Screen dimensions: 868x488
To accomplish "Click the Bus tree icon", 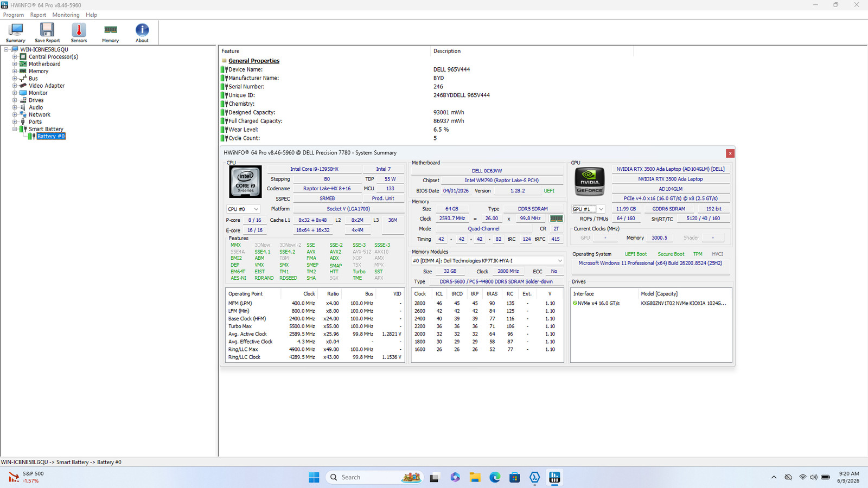I will (23, 78).
